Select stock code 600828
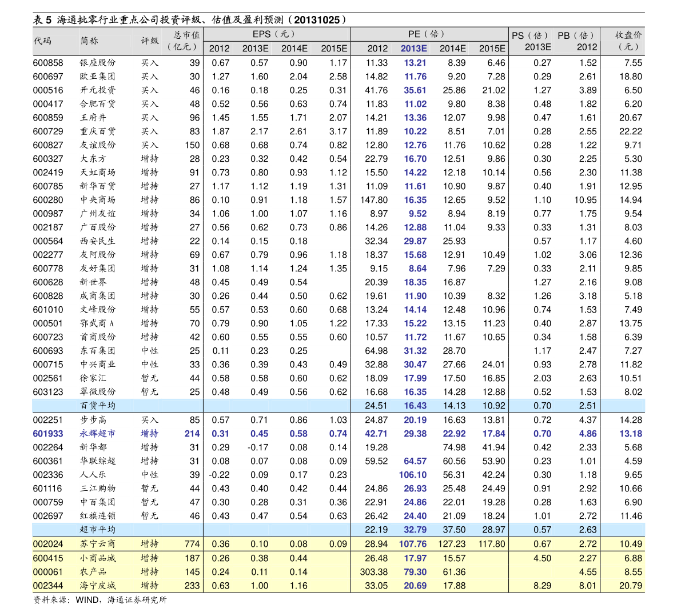The height and width of the screenshot is (616, 681). pos(48,296)
